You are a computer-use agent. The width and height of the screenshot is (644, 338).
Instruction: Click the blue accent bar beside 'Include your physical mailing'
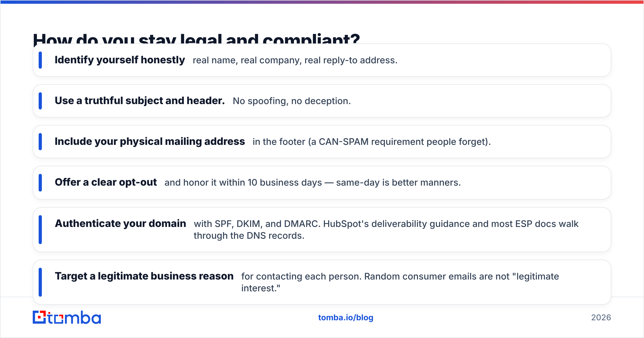click(x=40, y=142)
